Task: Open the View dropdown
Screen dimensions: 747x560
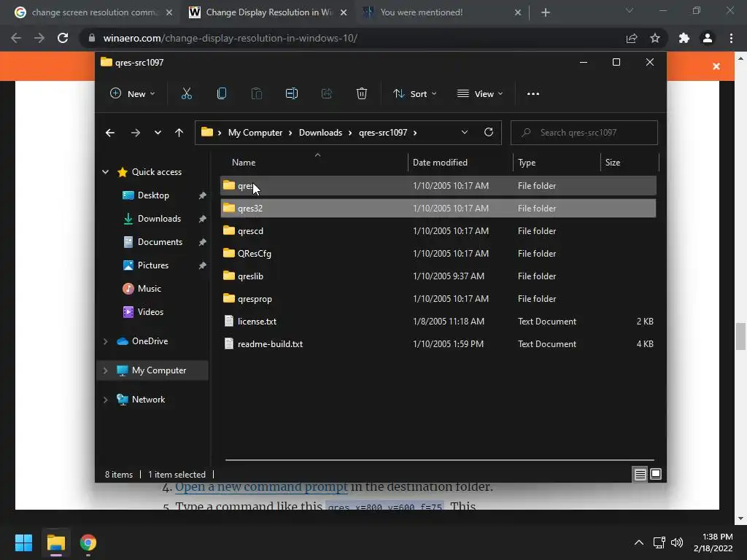Action: point(480,94)
